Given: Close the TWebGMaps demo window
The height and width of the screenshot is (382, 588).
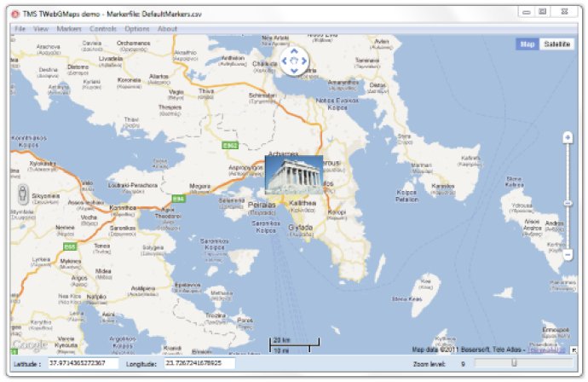Looking at the screenshot, I should coord(564,12).
